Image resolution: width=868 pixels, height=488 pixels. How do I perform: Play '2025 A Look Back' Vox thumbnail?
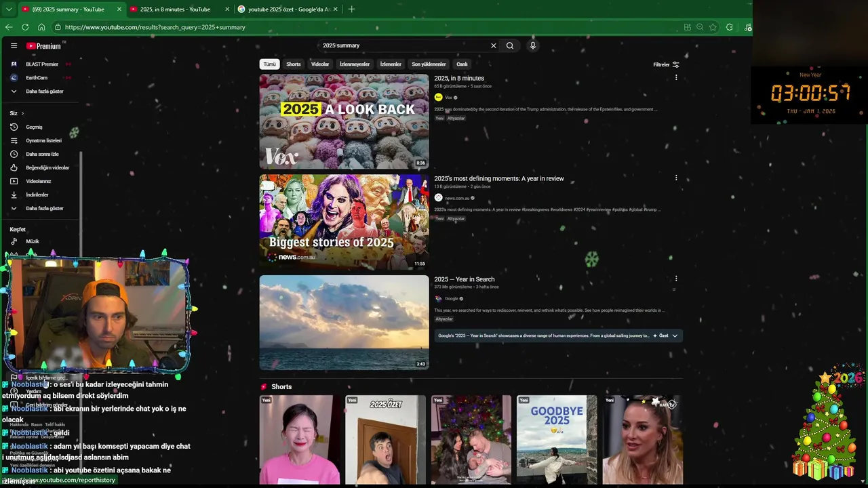point(344,121)
